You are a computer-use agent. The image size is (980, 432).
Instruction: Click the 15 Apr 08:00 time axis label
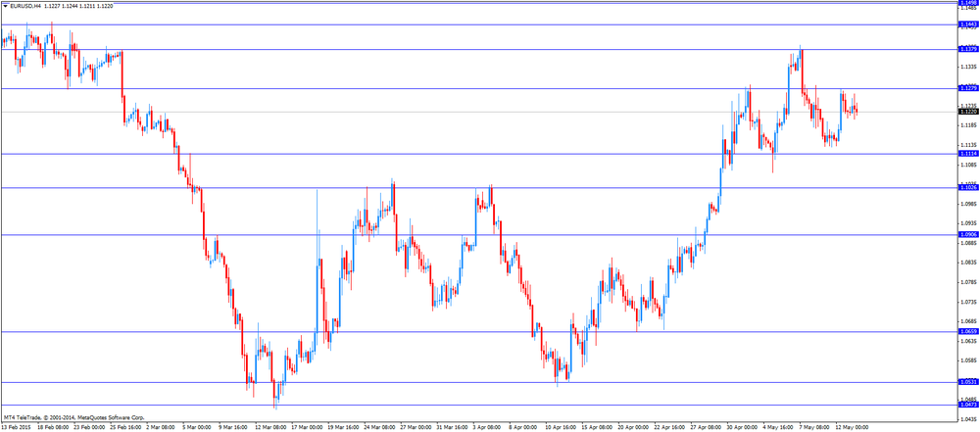(x=597, y=428)
